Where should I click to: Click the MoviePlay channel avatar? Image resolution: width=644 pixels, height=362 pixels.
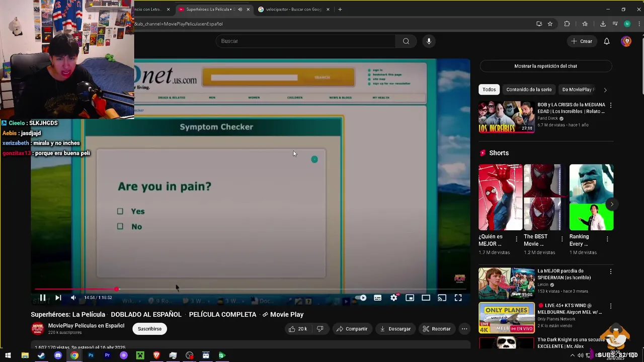38,329
